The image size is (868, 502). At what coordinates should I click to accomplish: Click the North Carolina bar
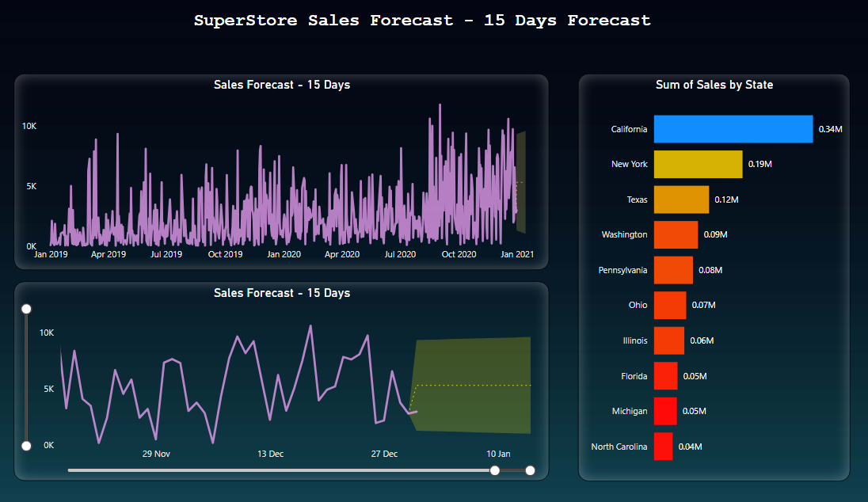click(663, 447)
